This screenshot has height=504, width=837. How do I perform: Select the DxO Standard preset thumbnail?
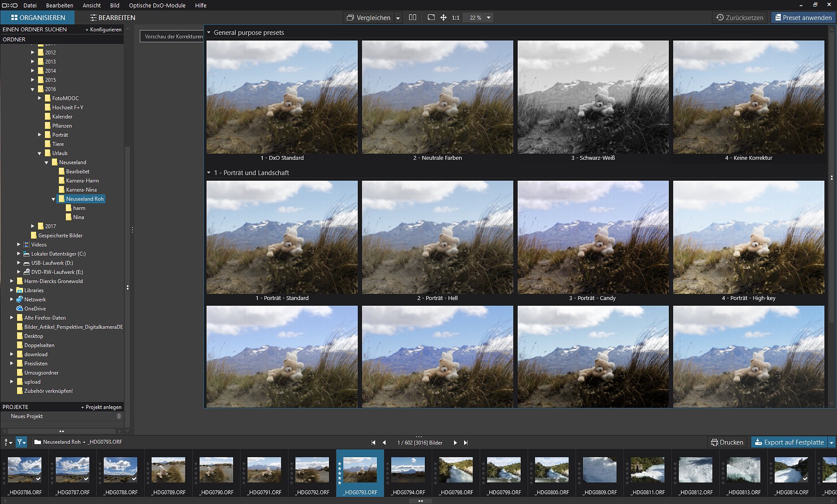coord(282,97)
